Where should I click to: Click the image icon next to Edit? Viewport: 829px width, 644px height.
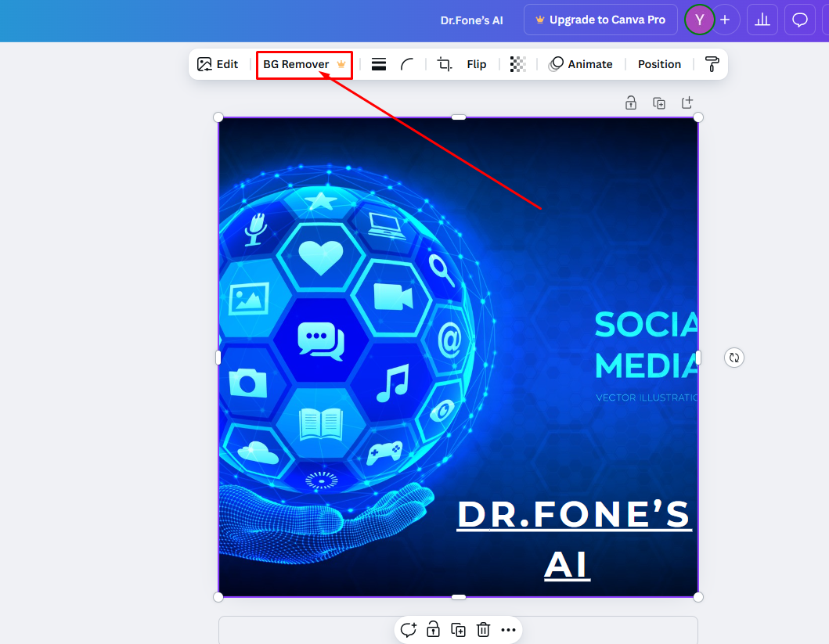tap(204, 64)
